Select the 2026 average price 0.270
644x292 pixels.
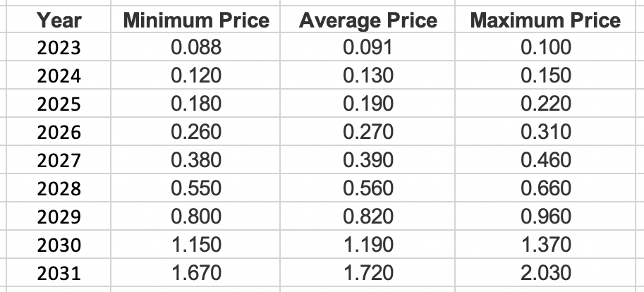[367, 131]
